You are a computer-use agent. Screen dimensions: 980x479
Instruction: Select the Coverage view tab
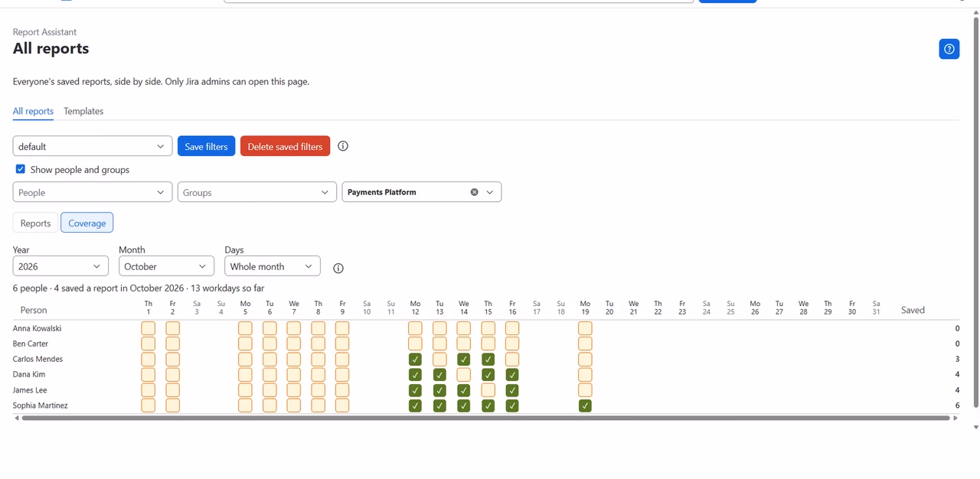[x=87, y=223]
